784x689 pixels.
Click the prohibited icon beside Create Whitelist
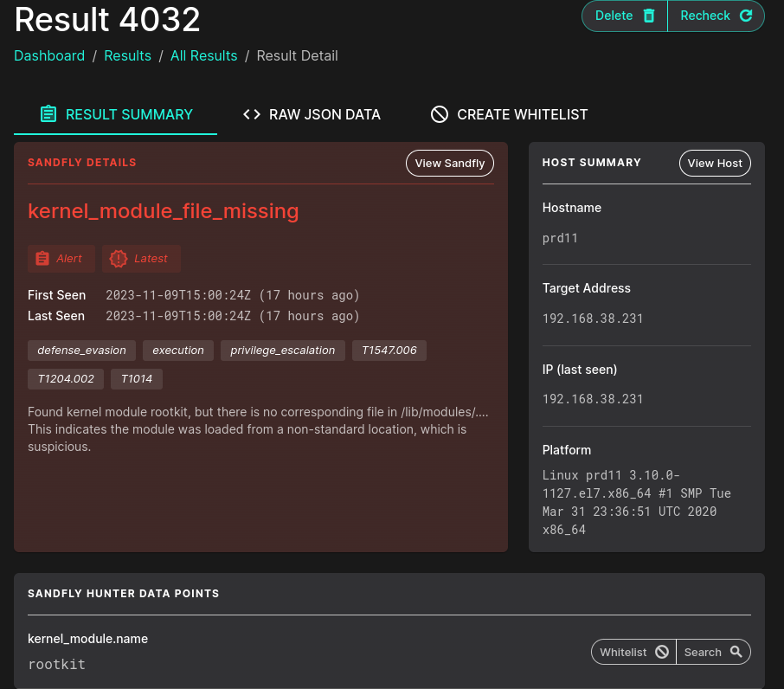click(x=440, y=114)
